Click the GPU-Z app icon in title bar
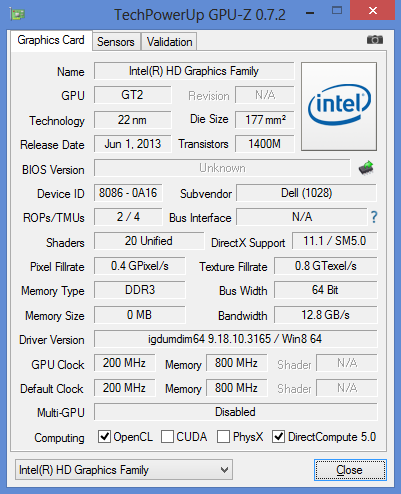 [x=17, y=14]
